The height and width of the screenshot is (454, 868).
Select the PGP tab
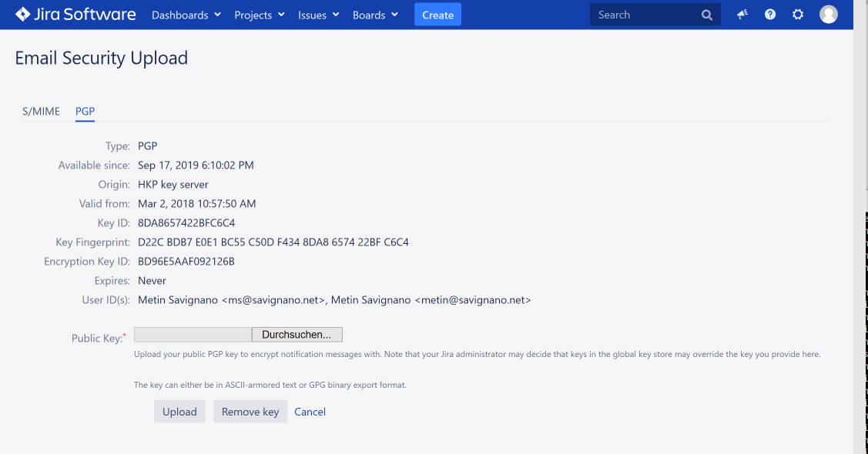coord(85,111)
